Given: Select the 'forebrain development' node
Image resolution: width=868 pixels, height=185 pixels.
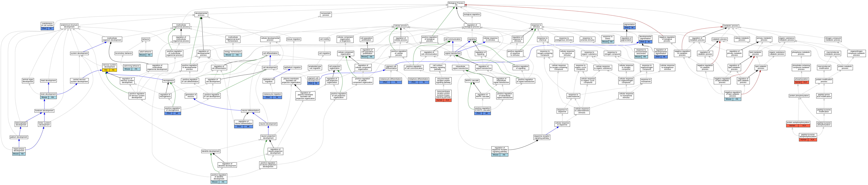Looking at the screenshot, I should pyautogui.click(x=44, y=111).
